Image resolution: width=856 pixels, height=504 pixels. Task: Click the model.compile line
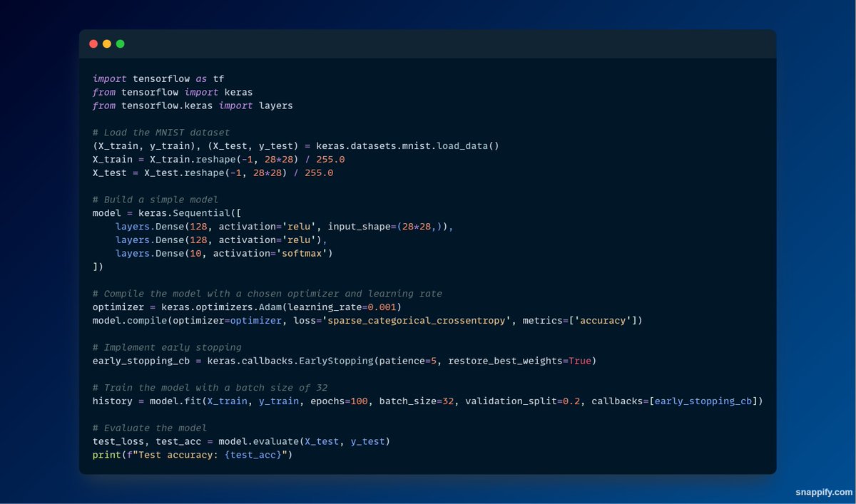click(x=367, y=321)
